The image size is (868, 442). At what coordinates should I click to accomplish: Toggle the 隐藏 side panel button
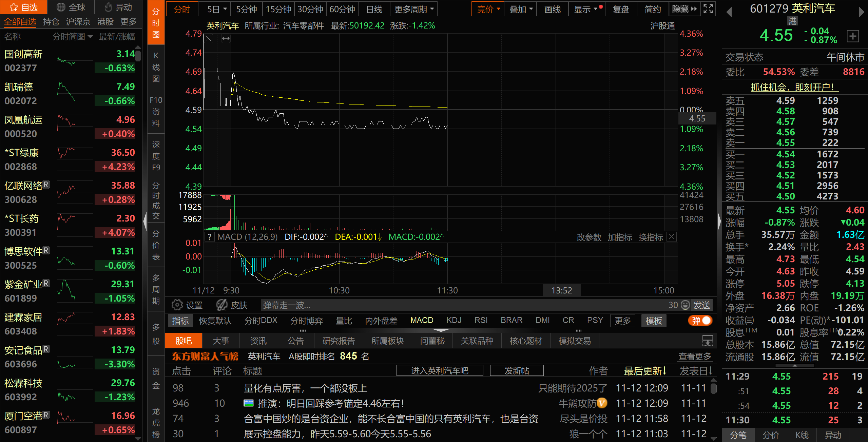pyautogui.click(x=684, y=9)
